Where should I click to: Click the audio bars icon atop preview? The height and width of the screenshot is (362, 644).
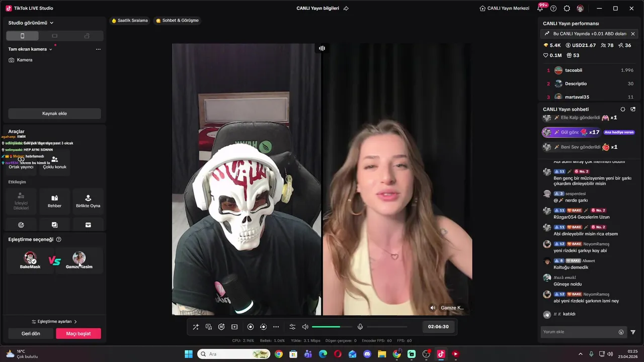322,48
